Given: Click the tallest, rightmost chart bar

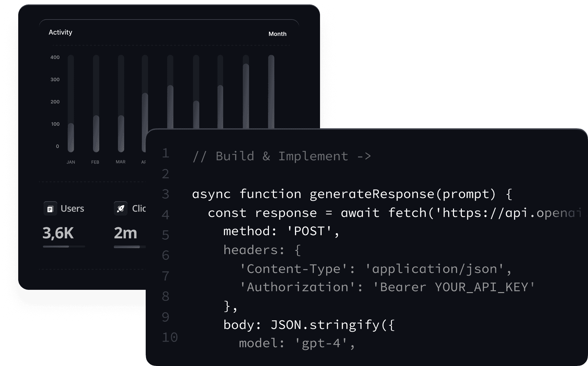Looking at the screenshot, I should 271,92.
